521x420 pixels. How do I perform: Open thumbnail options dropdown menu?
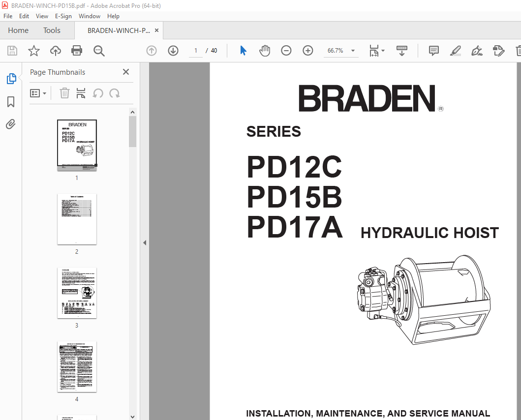[x=38, y=93]
